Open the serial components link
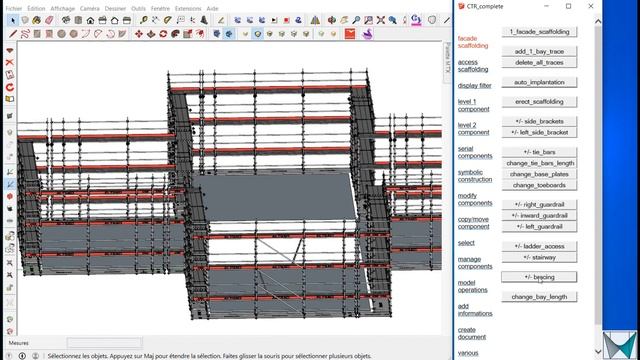This screenshot has height=360, width=640. coord(475,152)
